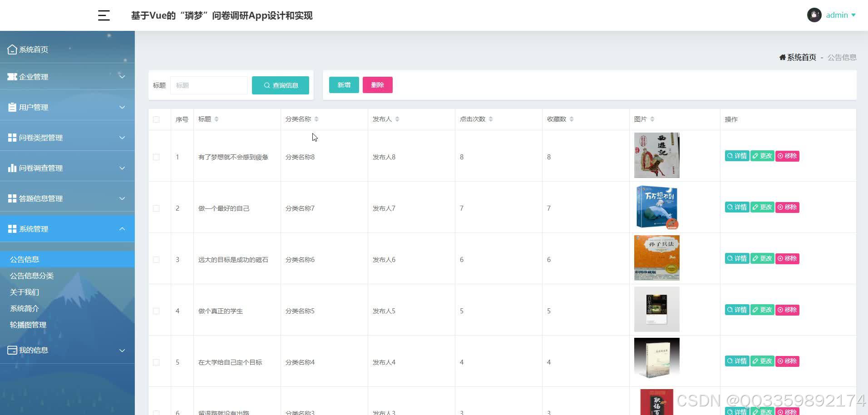Sort by 标题 column arrows

pos(217,119)
